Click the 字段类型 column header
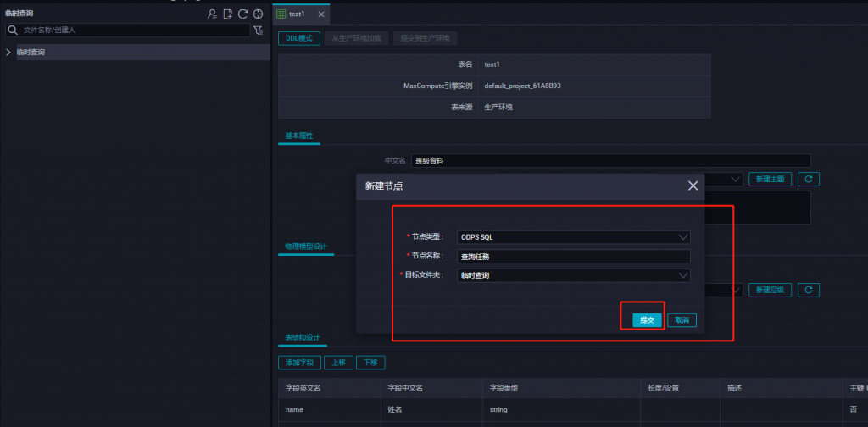 561,388
